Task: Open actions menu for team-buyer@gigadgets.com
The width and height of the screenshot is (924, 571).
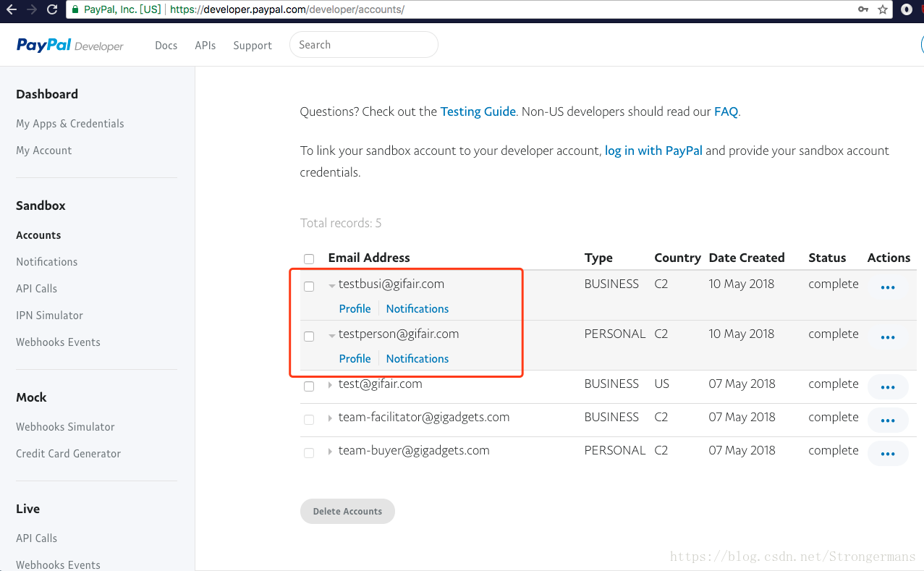Action: (888, 454)
